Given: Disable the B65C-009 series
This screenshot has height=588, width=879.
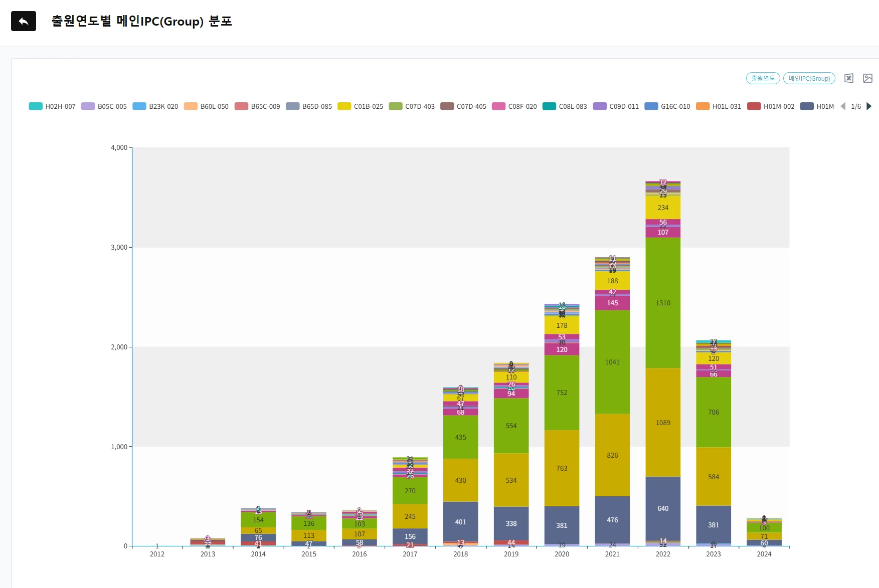Looking at the screenshot, I should (x=257, y=106).
